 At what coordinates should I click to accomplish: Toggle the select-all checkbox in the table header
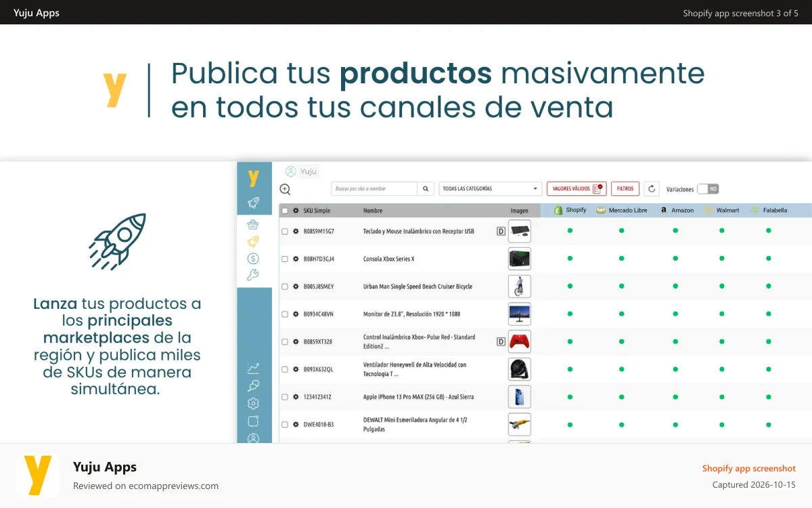pos(285,211)
